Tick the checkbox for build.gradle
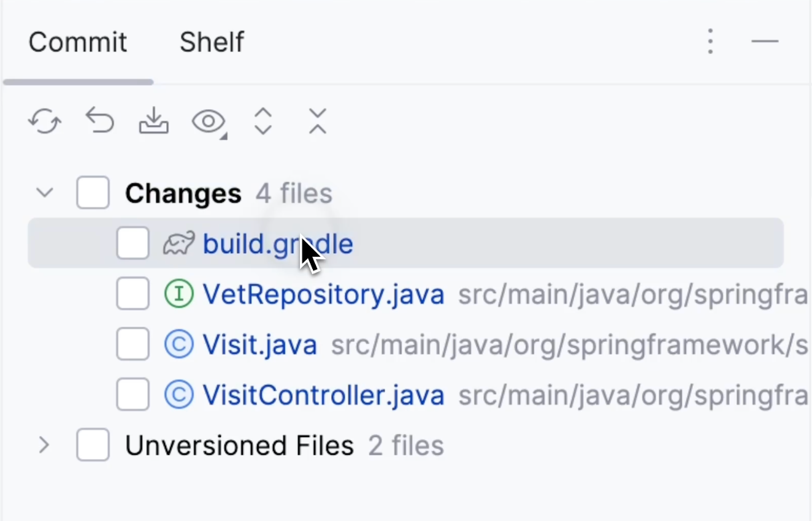 (132, 243)
